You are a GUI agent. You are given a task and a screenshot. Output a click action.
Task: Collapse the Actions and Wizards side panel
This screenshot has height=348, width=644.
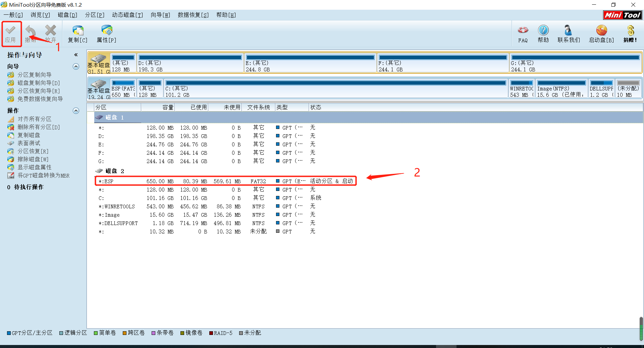coord(76,55)
